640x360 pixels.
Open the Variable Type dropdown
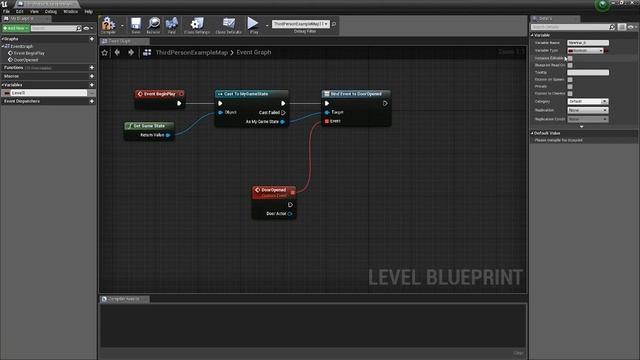pos(585,51)
